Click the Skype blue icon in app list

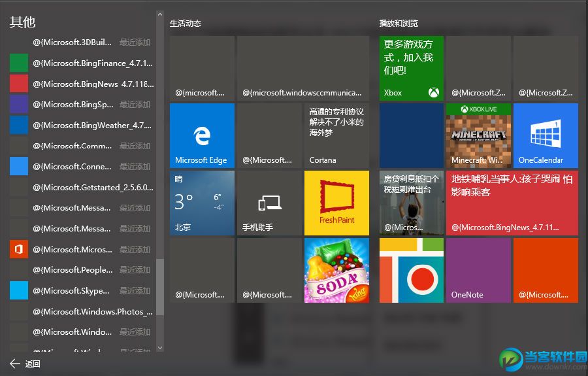(19, 290)
